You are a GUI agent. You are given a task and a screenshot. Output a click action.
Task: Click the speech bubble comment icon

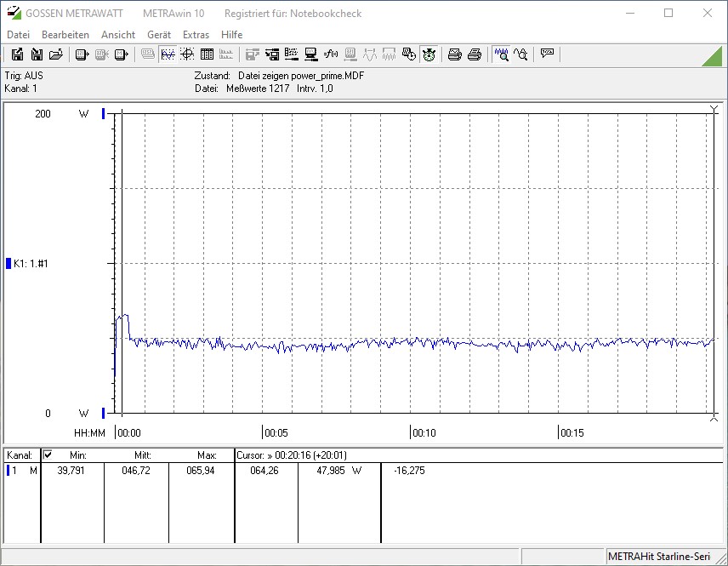coord(547,54)
